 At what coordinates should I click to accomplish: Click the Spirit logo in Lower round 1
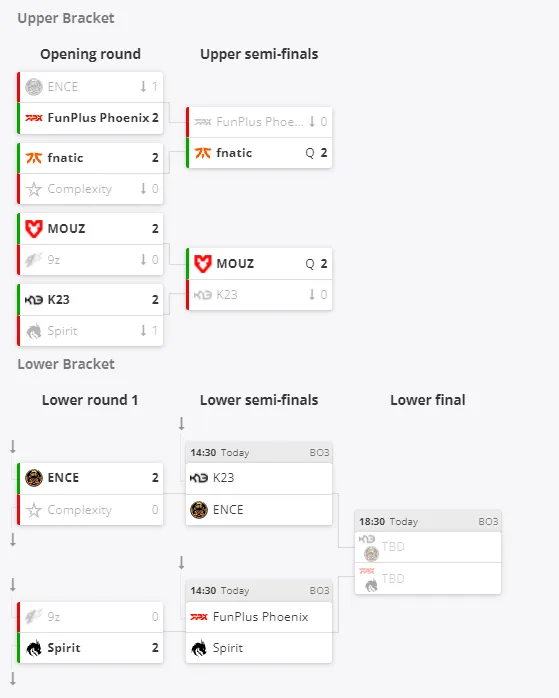tap(34, 648)
